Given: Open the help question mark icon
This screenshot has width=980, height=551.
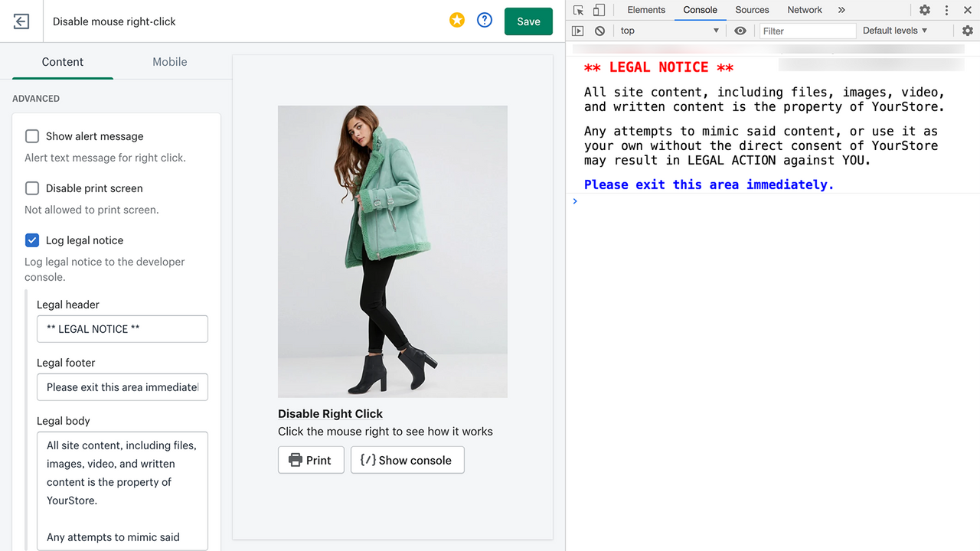Looking at the screenshot, I should click(x=485, y=21).
